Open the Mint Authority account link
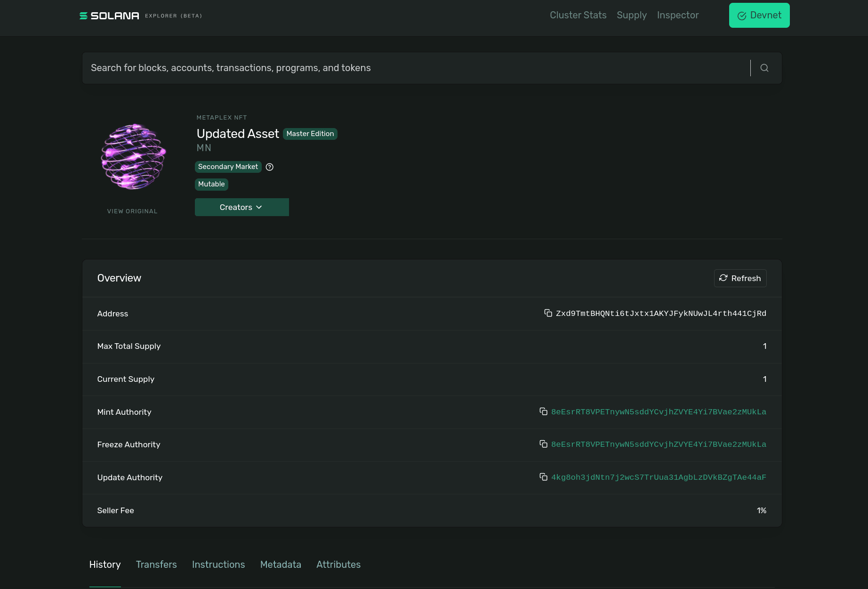The width and height of the screenshot is (868, 589). pyautogui.click(x=659, y=411)
